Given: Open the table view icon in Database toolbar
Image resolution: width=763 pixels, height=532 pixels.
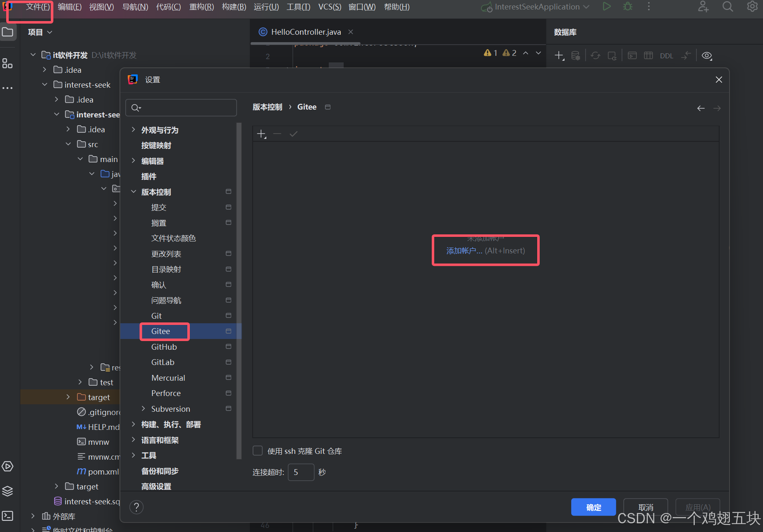Looking at the screenshot, I should [x=648, y=55].
